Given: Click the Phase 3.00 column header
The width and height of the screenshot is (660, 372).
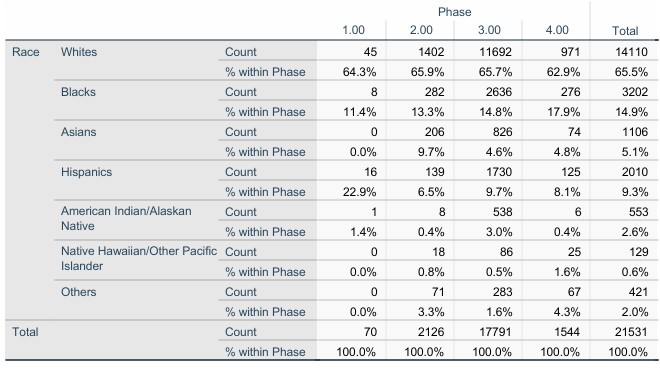Looking at the screenshot, I should click(x=489, y=30).
